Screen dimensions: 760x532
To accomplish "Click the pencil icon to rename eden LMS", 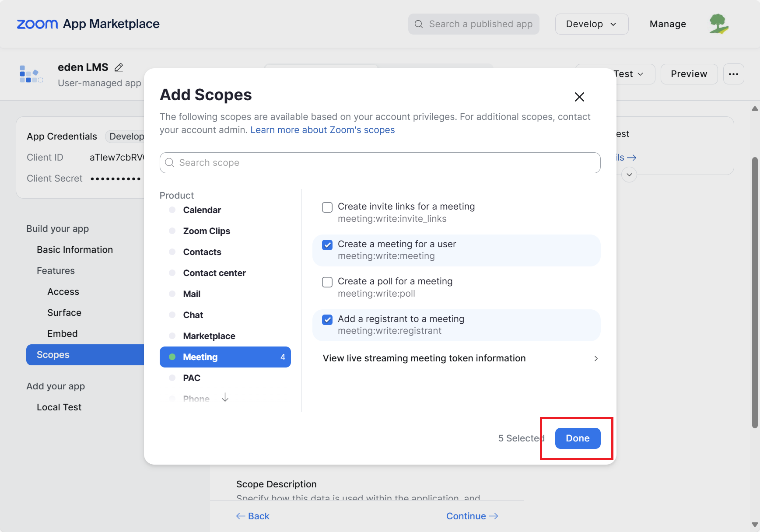I will tap(119, 67).
